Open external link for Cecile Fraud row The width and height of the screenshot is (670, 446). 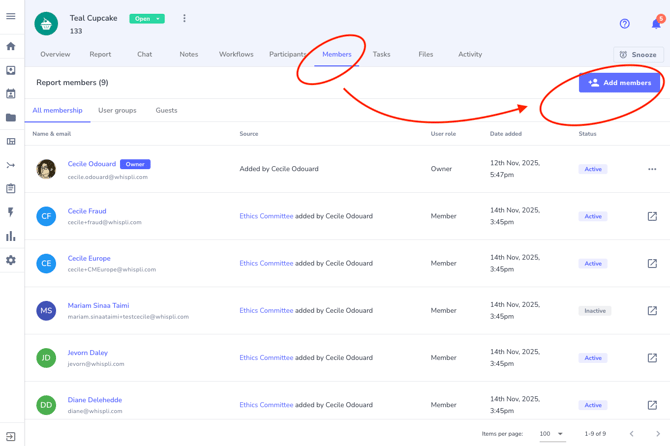point(652,216)
